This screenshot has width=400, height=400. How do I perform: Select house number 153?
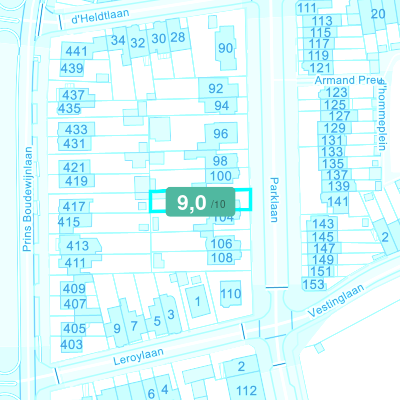tap(314, 284)
